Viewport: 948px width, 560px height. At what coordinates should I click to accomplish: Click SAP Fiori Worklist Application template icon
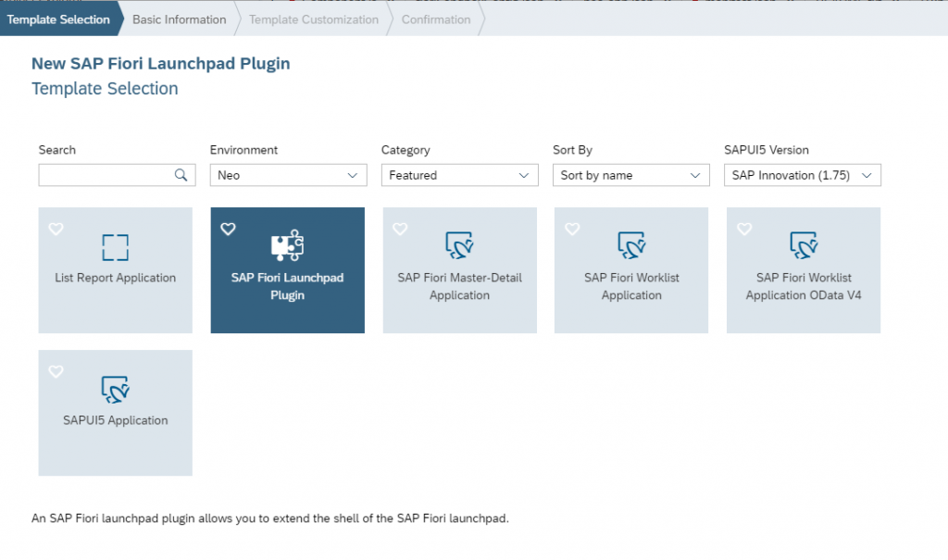pos(631,245)
